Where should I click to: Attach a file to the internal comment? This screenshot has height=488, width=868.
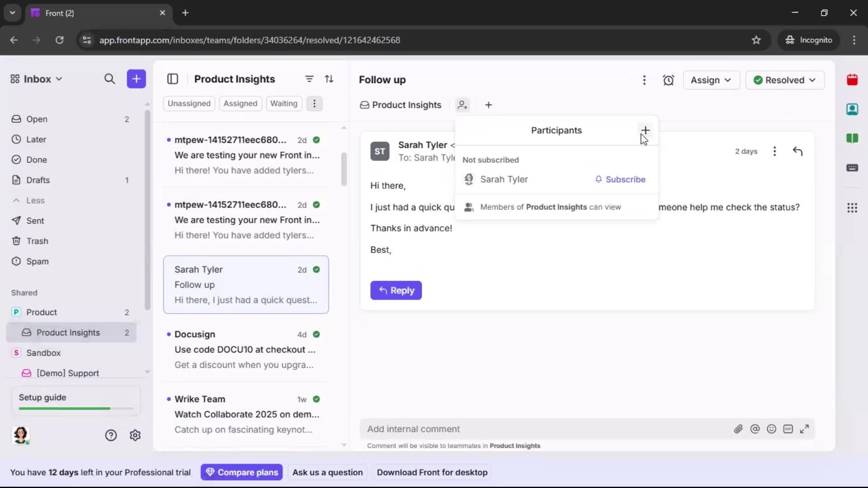click(x=739, y=429)
